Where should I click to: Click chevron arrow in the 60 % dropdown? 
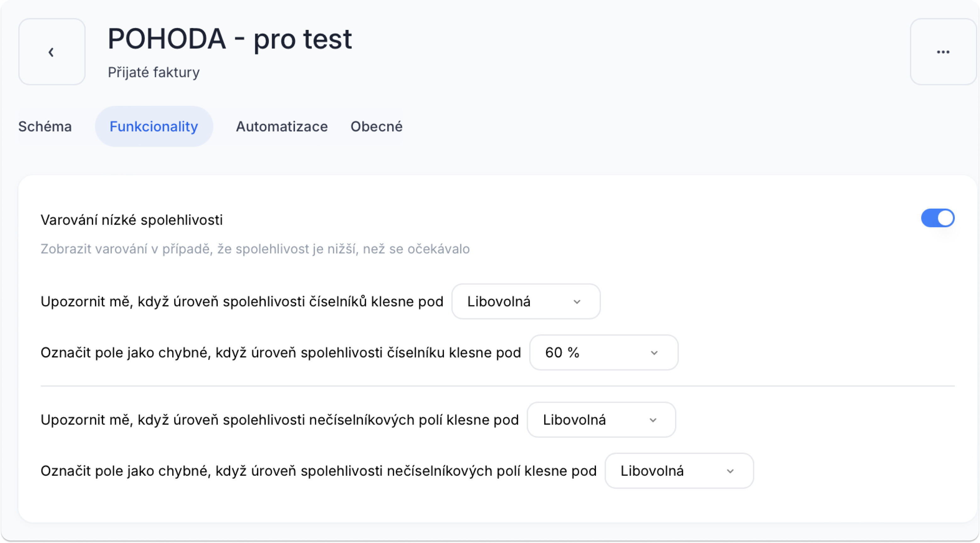[x=654, y=353]
